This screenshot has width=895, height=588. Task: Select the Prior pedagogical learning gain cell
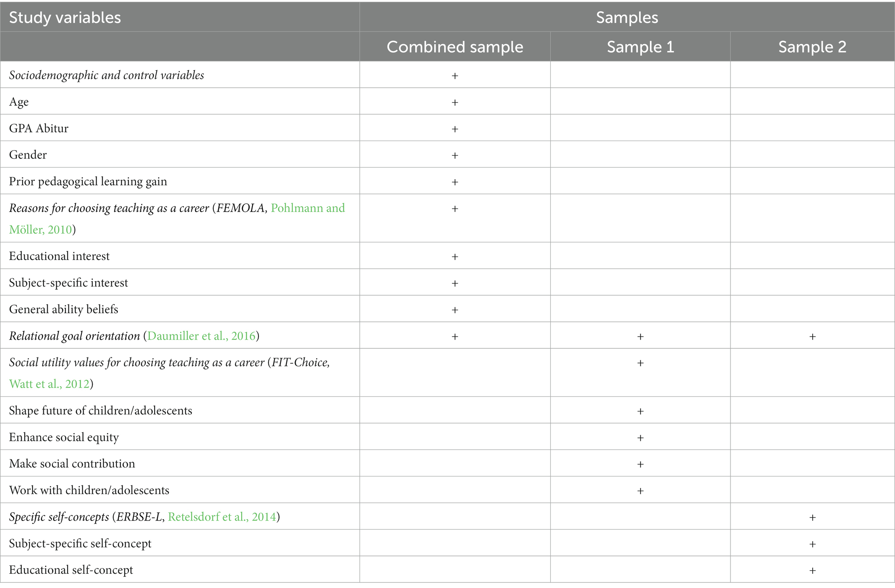point(88,181)
